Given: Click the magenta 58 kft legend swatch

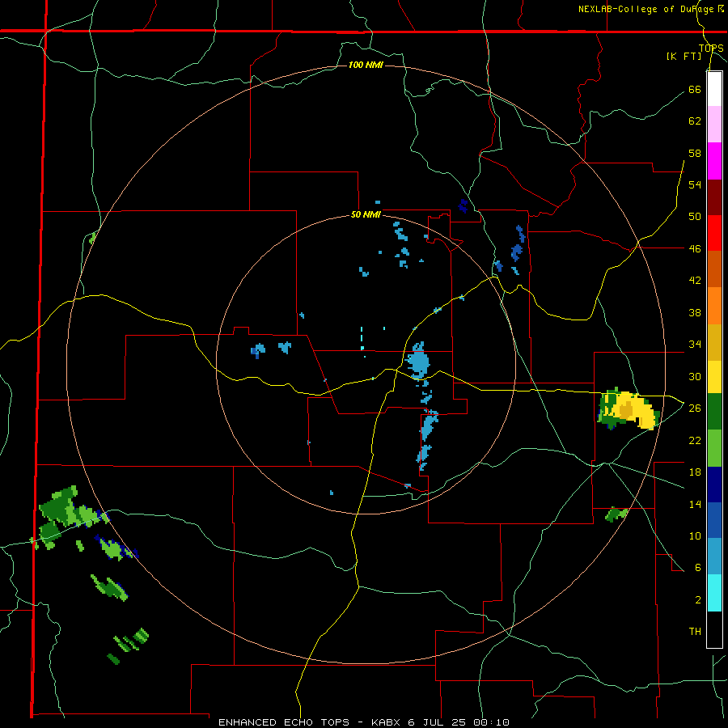Looking at the screenshot, I should point(714,161).
